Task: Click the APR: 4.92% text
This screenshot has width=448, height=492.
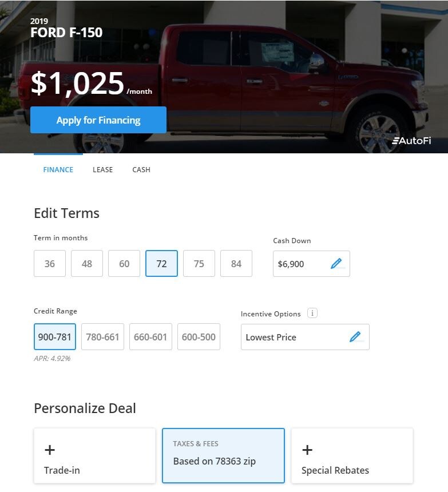Action: 52,358
